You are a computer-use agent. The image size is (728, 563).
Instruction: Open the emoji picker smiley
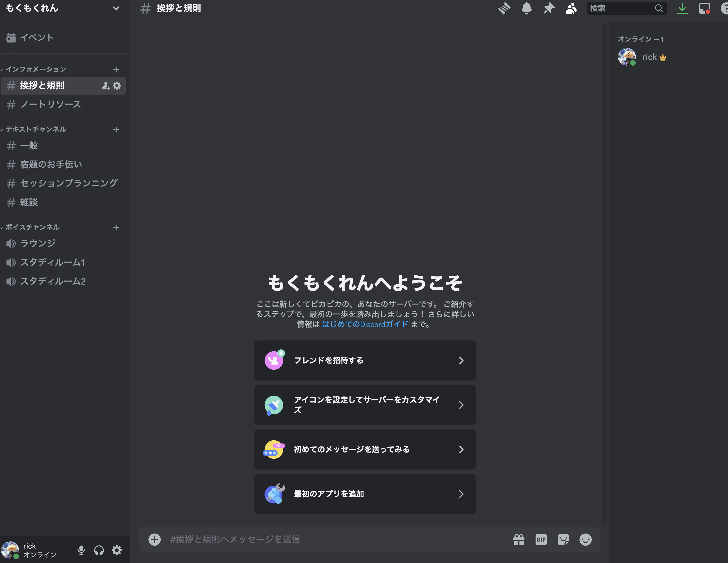(585, 539)
